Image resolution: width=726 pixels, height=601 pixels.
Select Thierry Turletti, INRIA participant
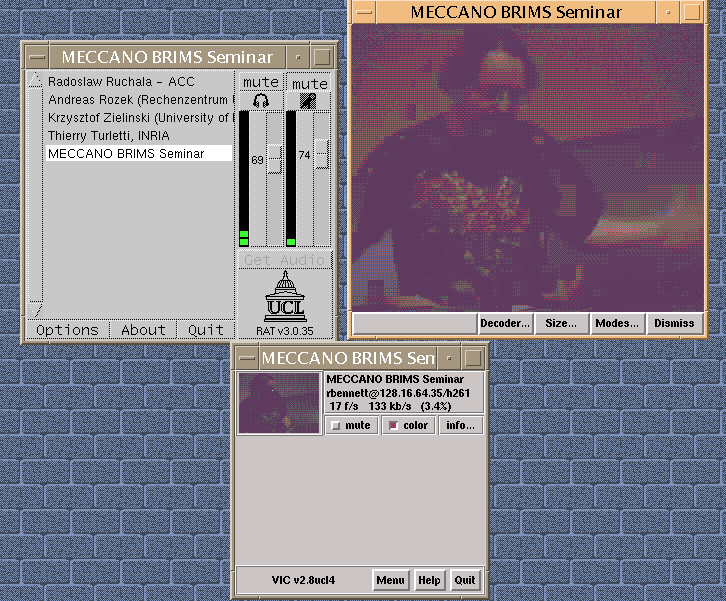pos(109,136)
